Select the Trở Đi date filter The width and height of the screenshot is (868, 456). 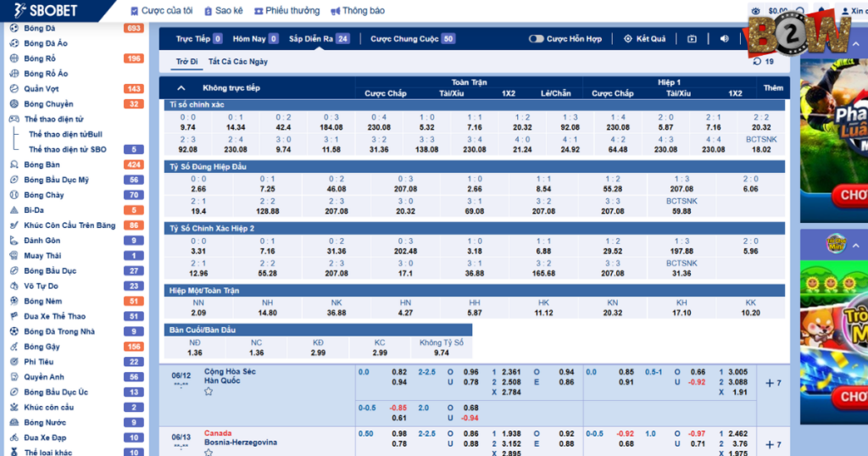click(186, 61)
